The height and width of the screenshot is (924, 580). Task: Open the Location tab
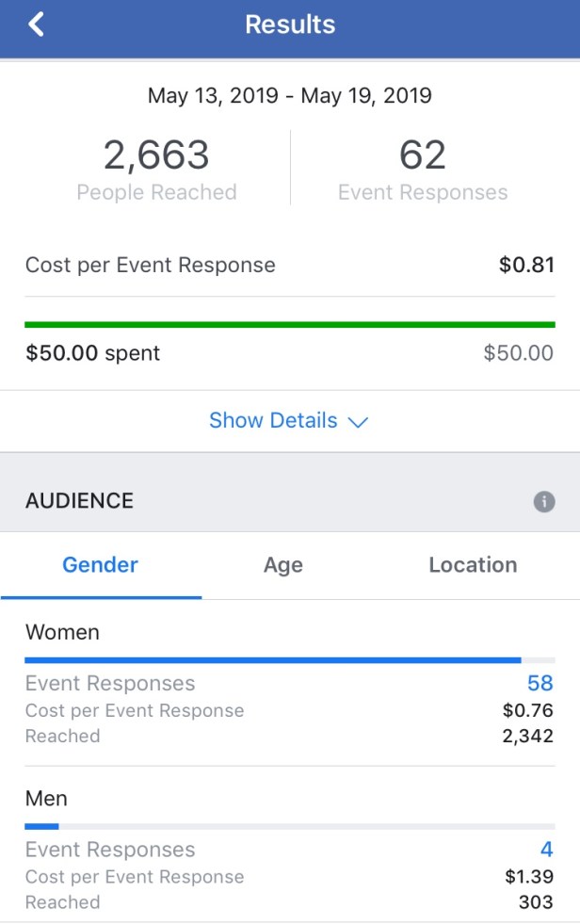[473, 565]
